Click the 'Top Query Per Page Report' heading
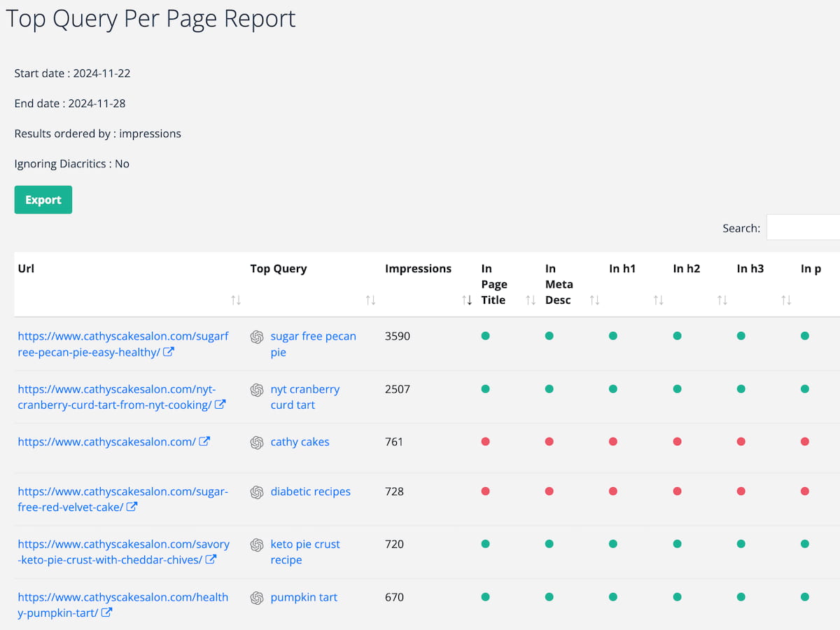Image resolution: width=840 pixels, height=630 pixels. click(150, 19)
